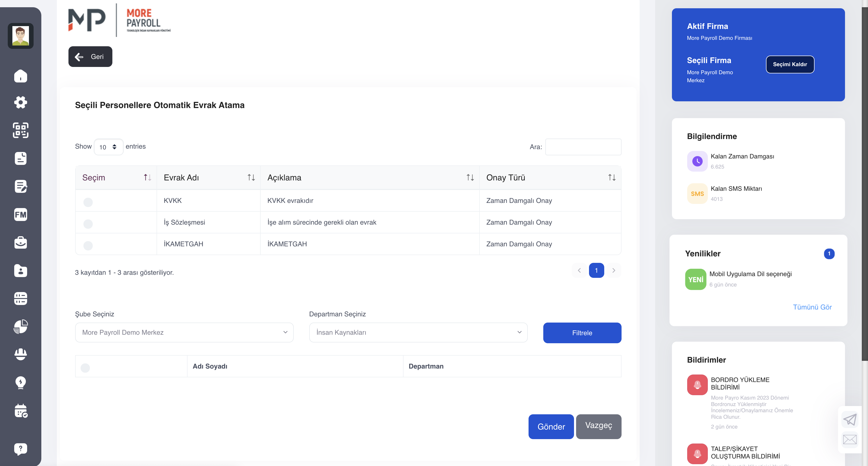Open the user avatar profile in sidebar

(21, 36)
